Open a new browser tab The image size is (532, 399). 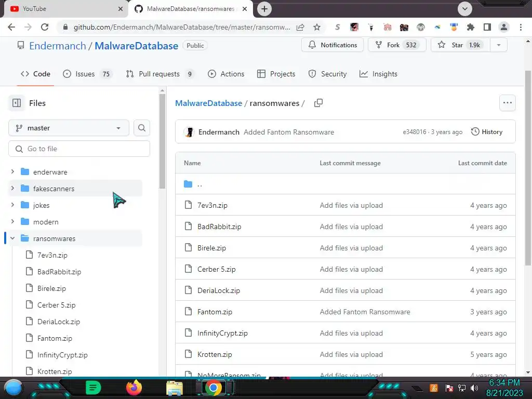pos(264,9)
